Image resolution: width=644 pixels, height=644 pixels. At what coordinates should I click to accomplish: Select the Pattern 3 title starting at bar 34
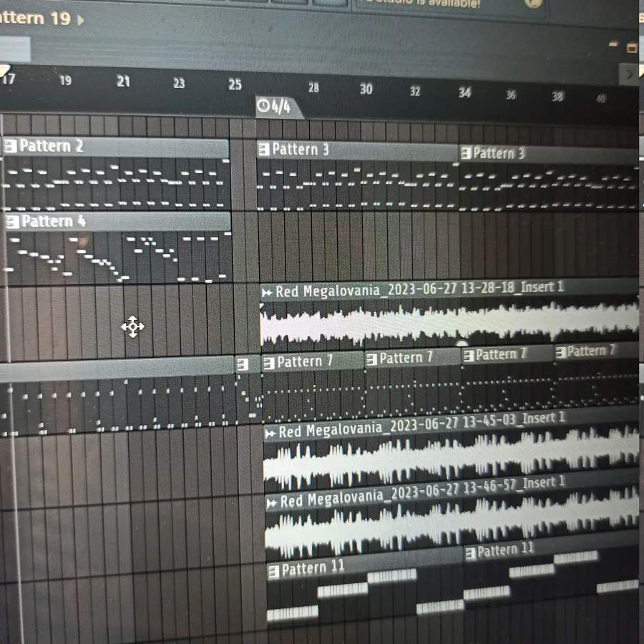[x=499, y=154]
